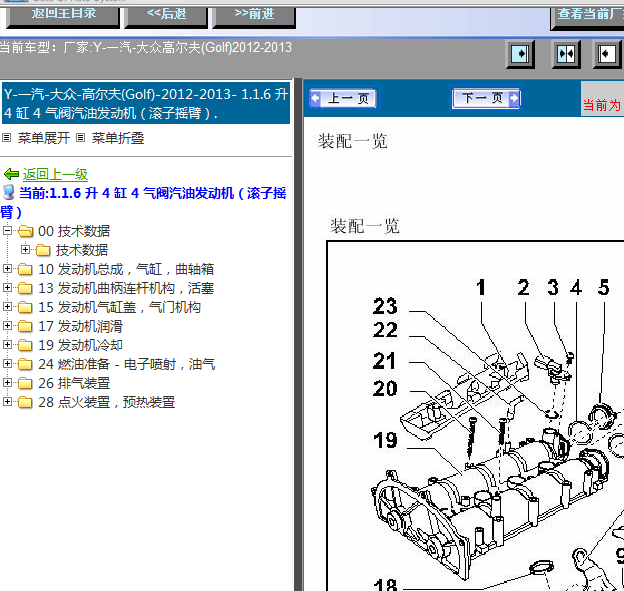624x591 pixels.
Task: Click the 查看当前 button at top right
Action: tap(587, 17)
